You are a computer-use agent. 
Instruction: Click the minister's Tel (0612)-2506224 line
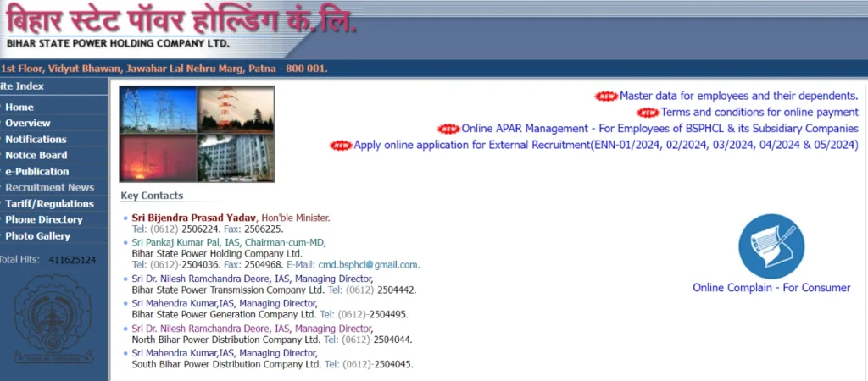pyautogui.click(x=208, y=229)
